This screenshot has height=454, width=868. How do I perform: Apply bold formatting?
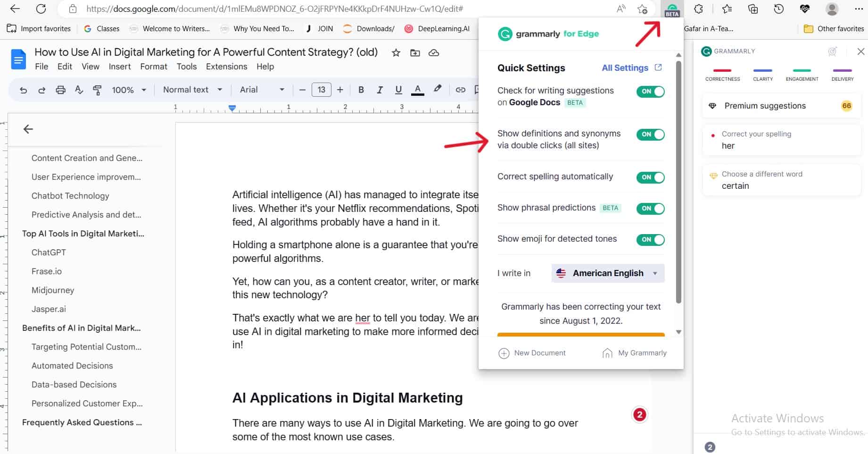(x=361, y=89)
